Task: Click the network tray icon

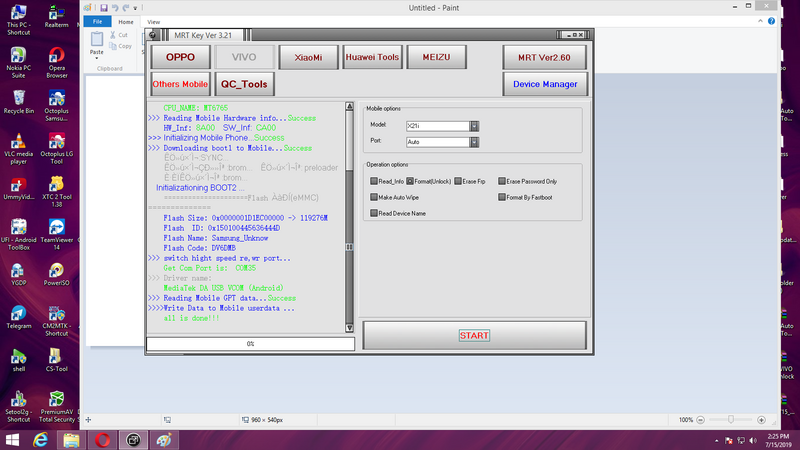Action: [x=741, y=440]
